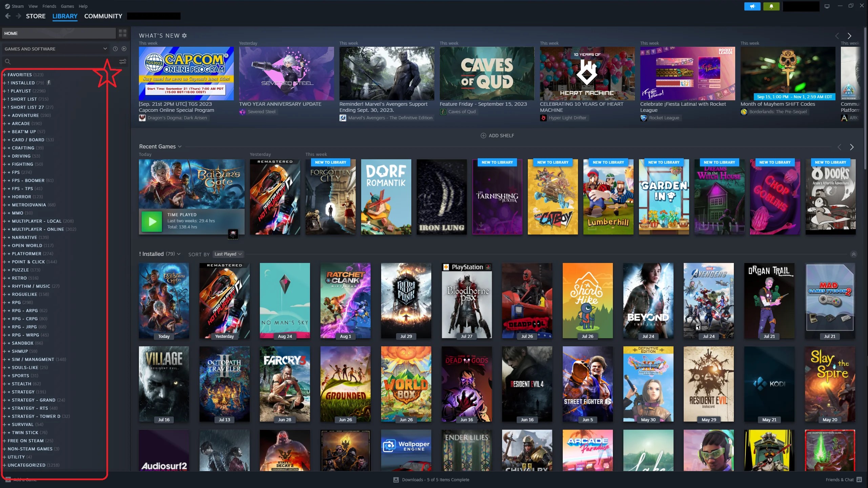Viewport: 868px width, 488px height.
Task: Click the ADD SHELF button
Action: tap(497, 136)
